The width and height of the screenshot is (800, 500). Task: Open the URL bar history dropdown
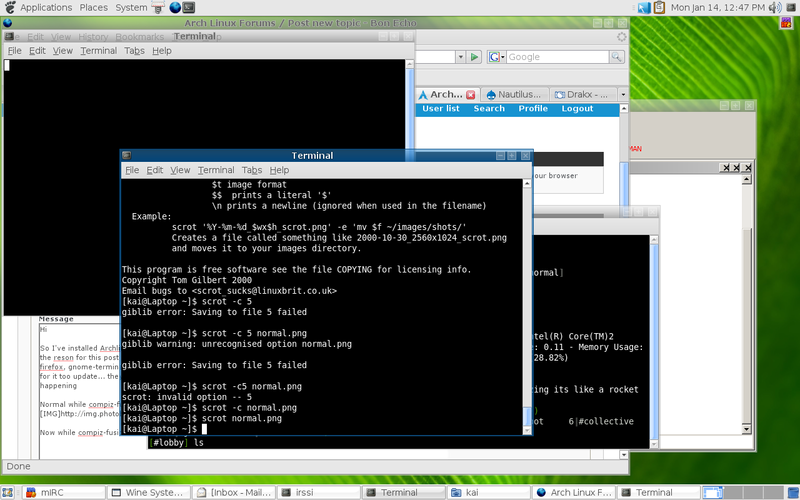pyautogui.click(x=460, y=57)
